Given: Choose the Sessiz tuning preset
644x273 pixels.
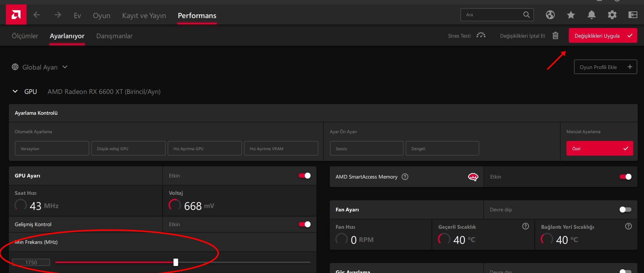Looking at the screenshot, I should pyautogui.click(x=367, y=148).
